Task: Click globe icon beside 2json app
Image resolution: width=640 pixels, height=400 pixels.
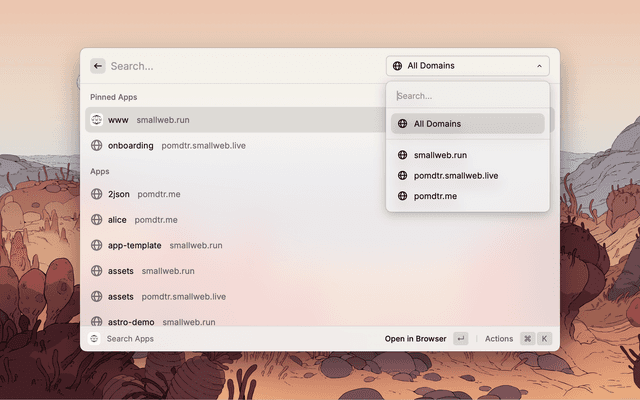Action: (97, 194)
